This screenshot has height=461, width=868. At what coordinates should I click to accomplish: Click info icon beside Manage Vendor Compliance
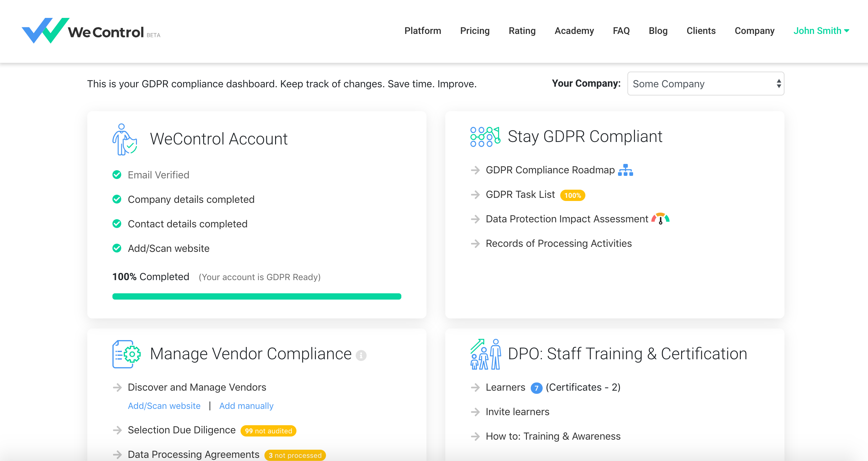click(x=361, y=355)
